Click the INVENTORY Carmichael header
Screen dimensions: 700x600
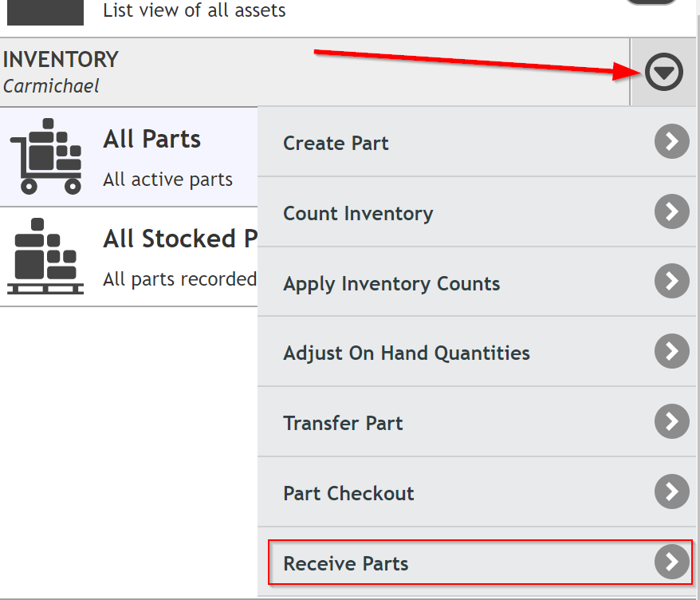pos(315,72)
